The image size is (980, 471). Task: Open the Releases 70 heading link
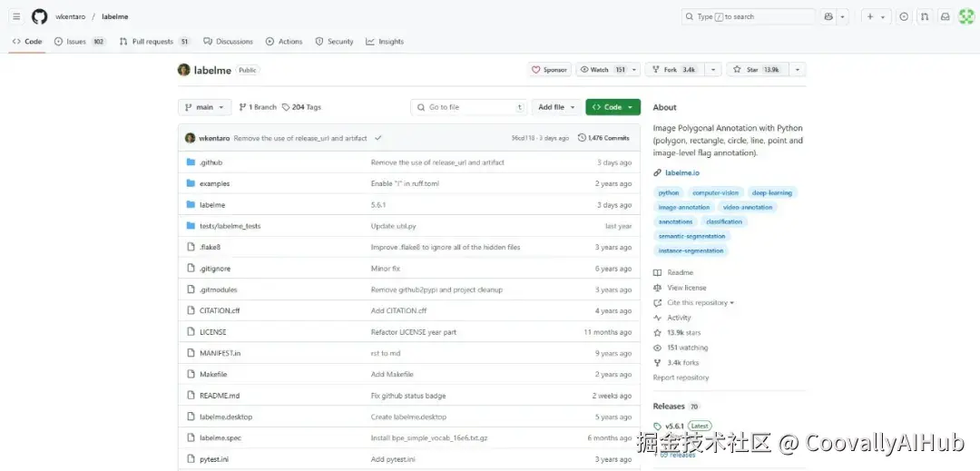click(676, 407)
